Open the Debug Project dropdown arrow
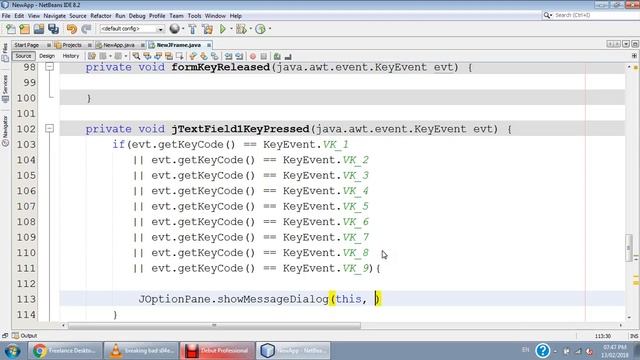The height and width of the screenshot is (360, 640). coord(250,29)
